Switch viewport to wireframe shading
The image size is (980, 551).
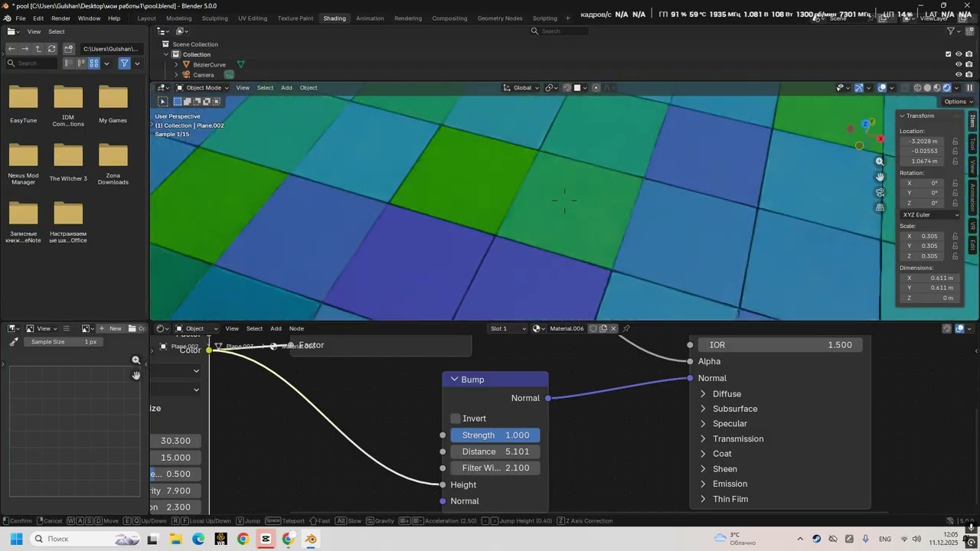(918, 88)
